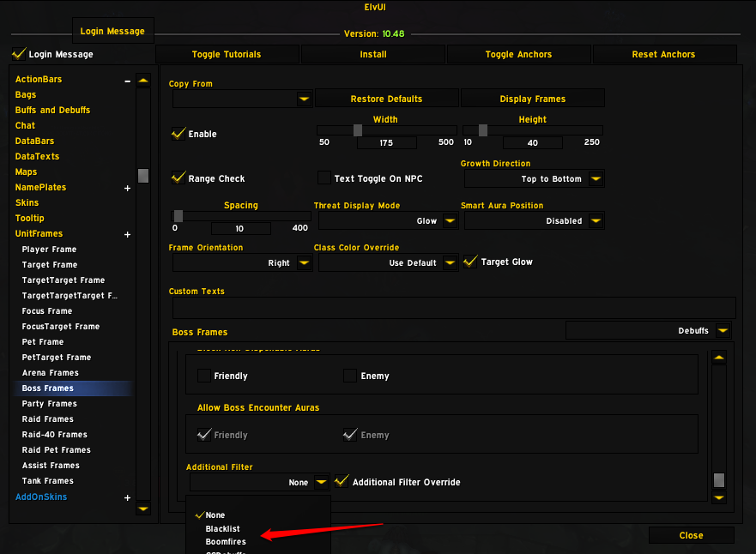Open the Maps section
This screenshot has height=554, width=756.
(x=26, y=172)
